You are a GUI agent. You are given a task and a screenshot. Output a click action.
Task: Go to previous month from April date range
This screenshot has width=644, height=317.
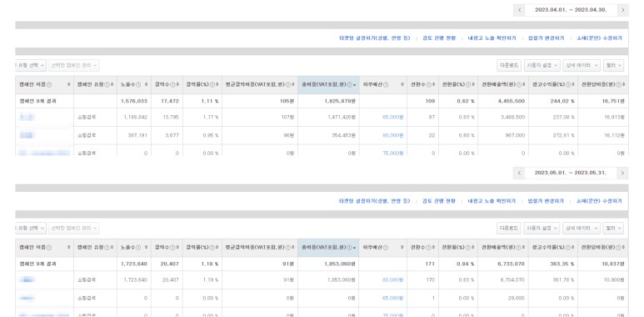tap(519, 10)
